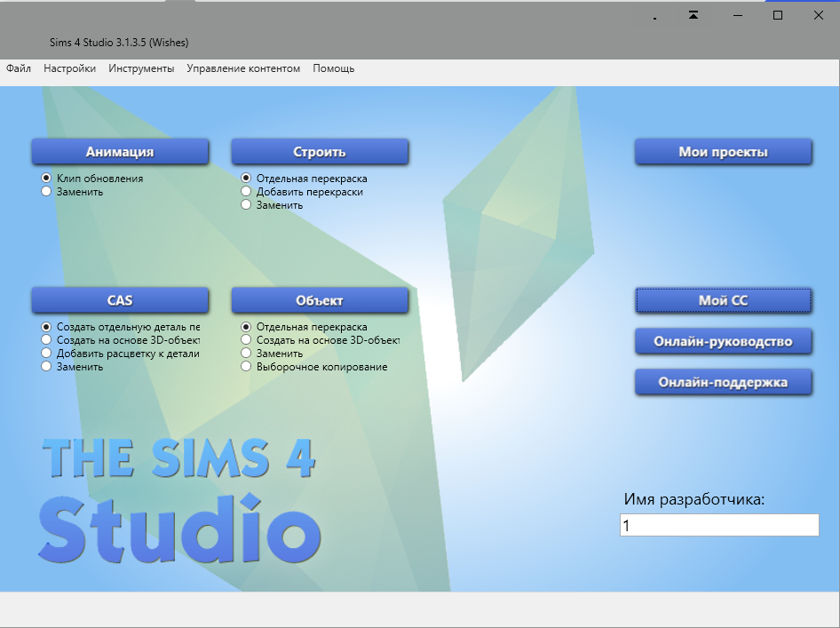Screen dimensions: 840x628
Task: Open the Помощь menu
Action: [333, 68]
